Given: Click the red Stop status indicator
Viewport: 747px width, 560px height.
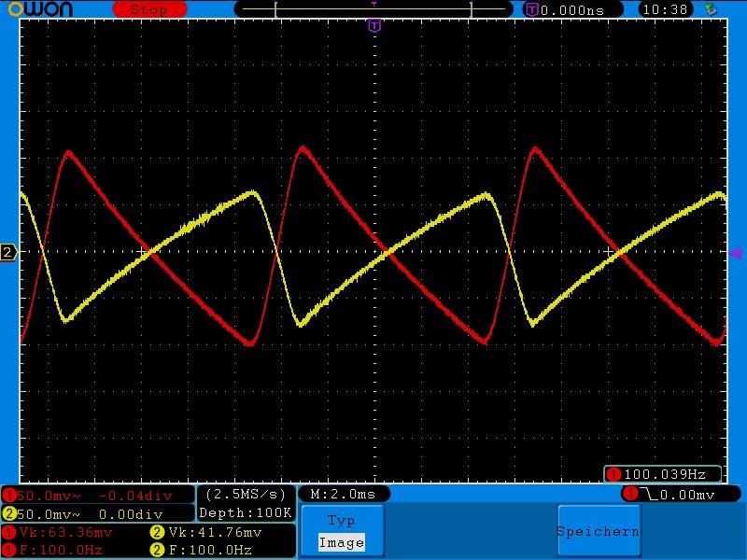Looking at the screenshot, I should click(x=149, y=9).
